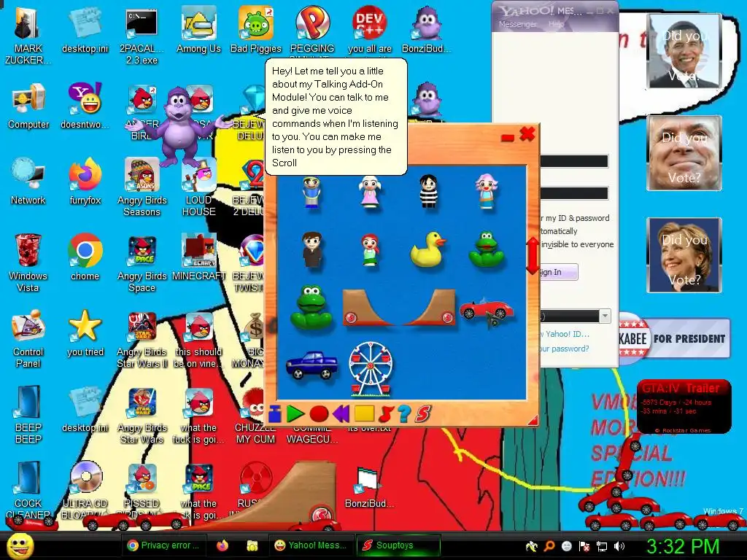Open the Messenger menu in Yahoo! Messenger

[517, 24]
